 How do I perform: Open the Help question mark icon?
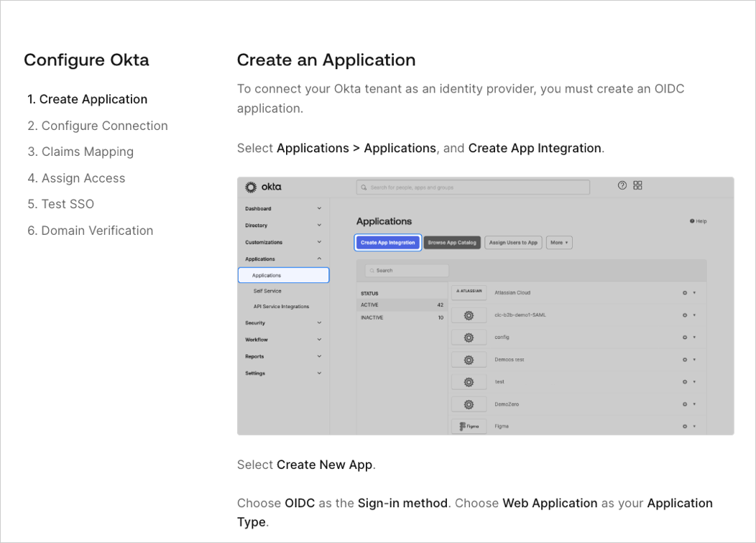tap(622, 185)
